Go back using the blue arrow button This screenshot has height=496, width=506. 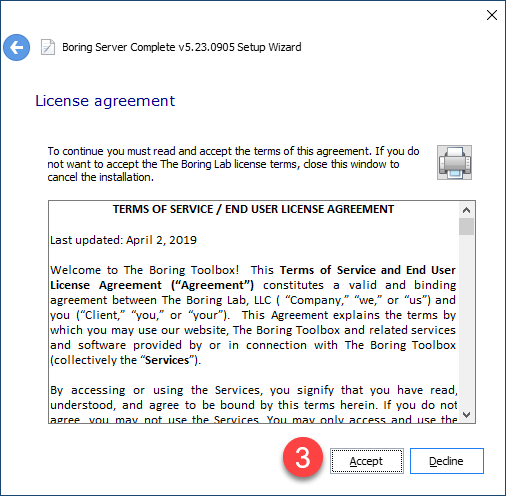tap(16, 47)
